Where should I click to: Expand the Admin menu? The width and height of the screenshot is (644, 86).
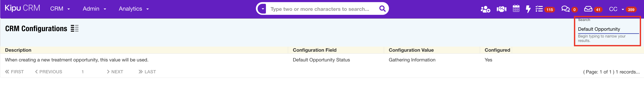pos(94,9)
